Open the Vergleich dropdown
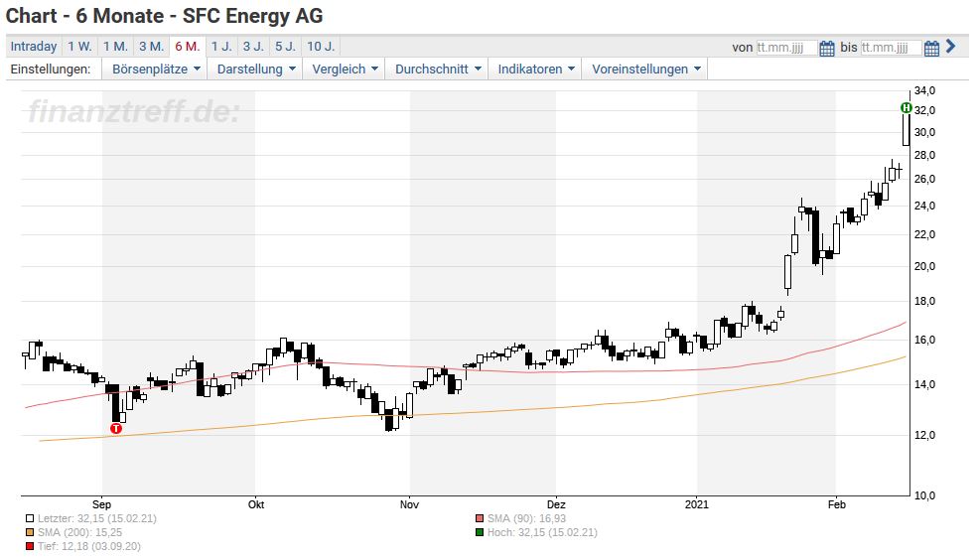 click(345, 70)
